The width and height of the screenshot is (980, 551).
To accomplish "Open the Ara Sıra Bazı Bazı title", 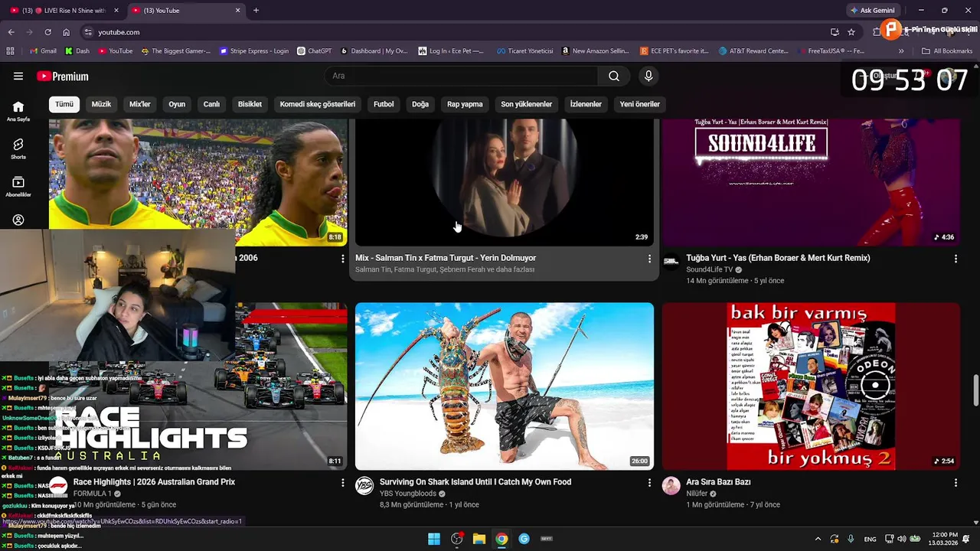I will [x=718, y=482].
